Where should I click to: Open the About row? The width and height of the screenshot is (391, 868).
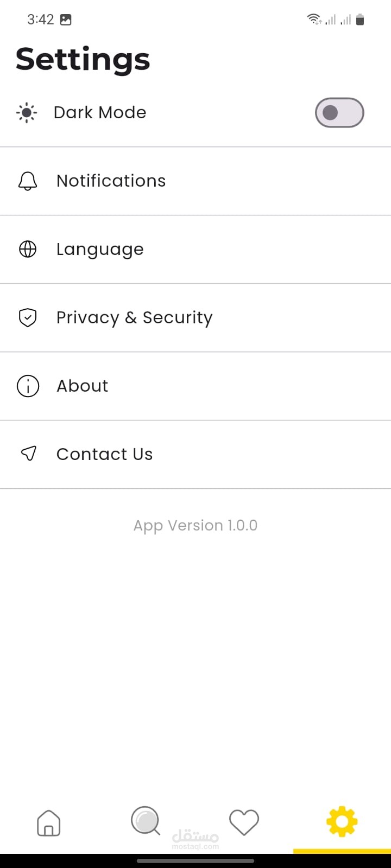pos(195,386)
